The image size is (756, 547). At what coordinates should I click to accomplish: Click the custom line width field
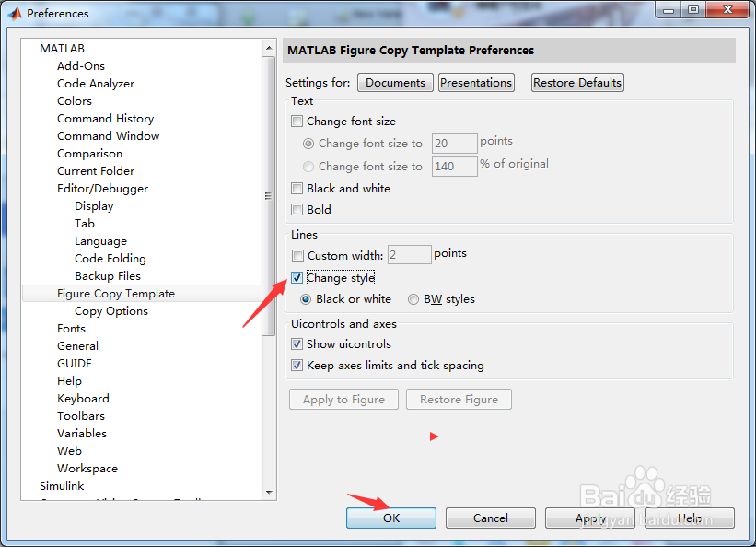point(410,255)
